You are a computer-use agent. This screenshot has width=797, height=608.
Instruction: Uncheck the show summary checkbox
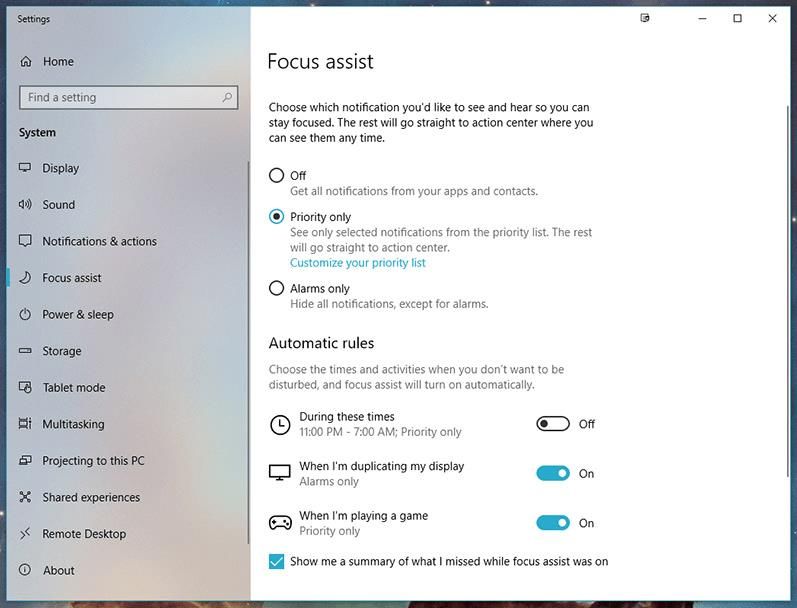tap(276, 561)
